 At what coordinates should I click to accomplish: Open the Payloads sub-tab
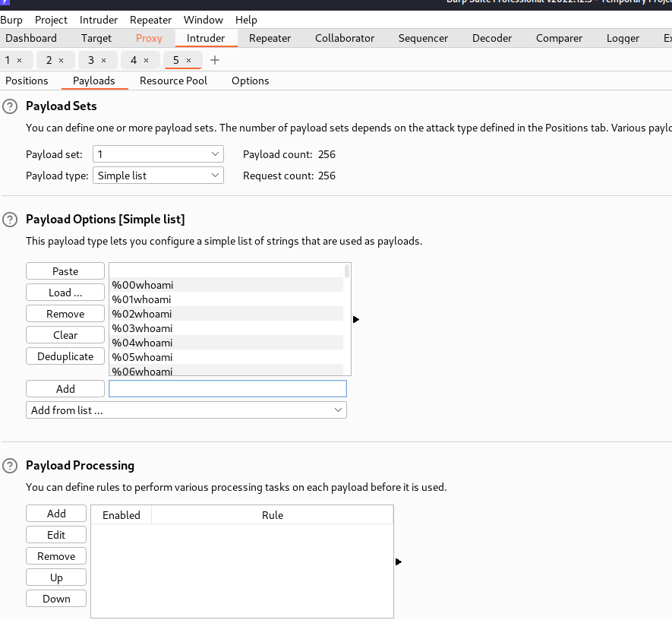click(94, 81)
